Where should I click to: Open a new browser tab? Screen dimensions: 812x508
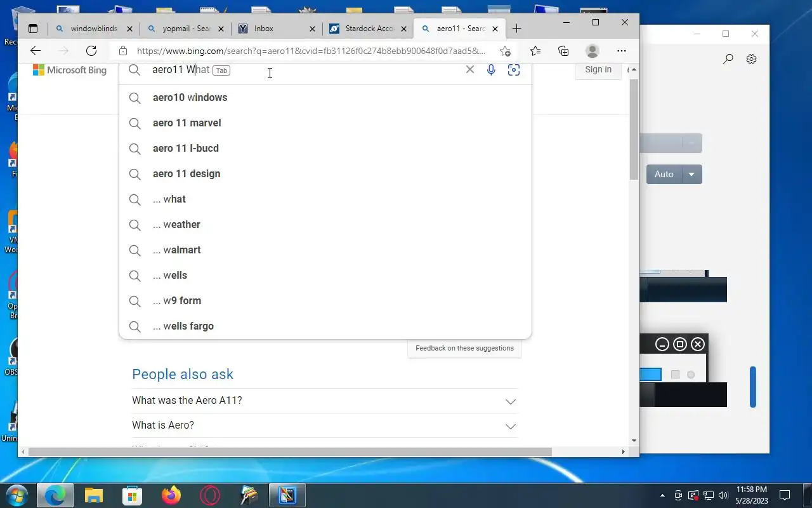pos(517,29)
